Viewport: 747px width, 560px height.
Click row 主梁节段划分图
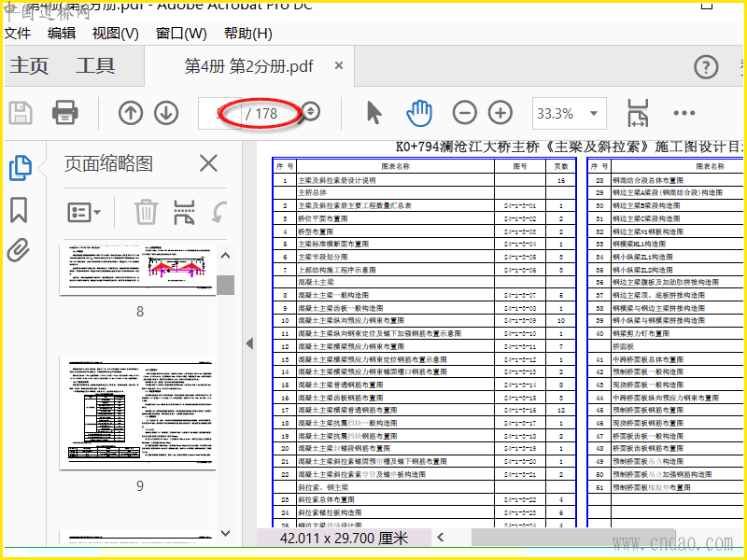tap(424, 257)
